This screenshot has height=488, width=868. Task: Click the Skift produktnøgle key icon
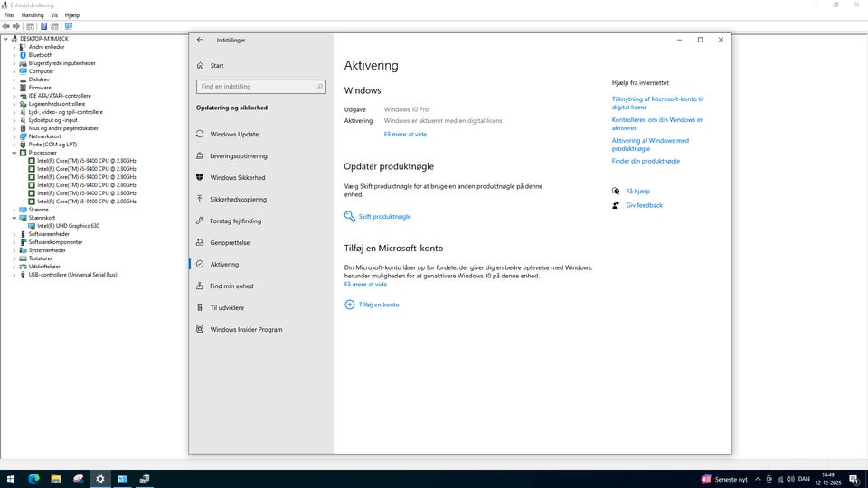coord(350,217)
